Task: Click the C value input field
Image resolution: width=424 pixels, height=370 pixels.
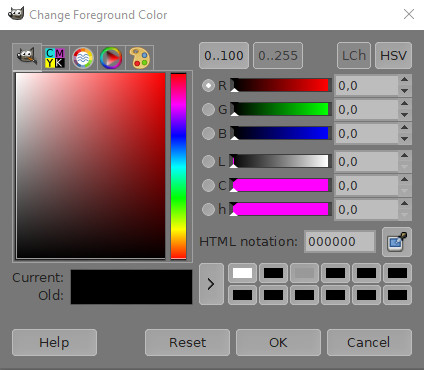Action: 366,186
